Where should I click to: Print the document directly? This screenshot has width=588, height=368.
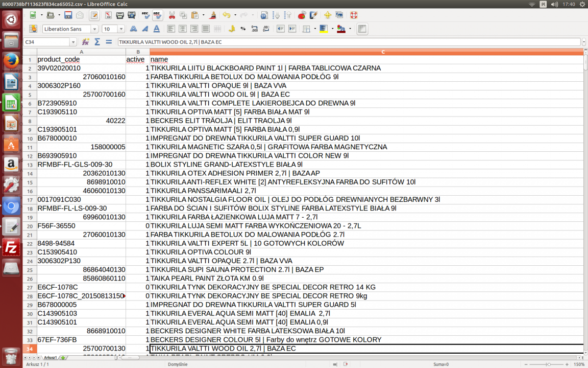pos(120,15)
